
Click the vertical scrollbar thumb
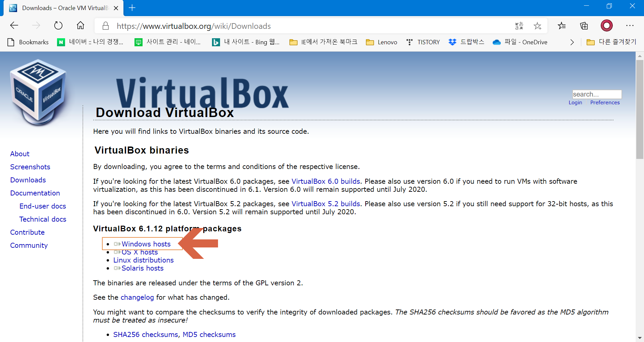click(640, 110)
